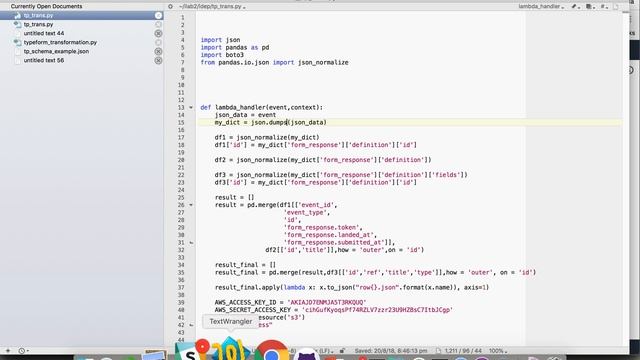640x360 pixels.
Task: Click 'def lambda_handler(event,context):' line
Action: (x=261, y=107)
